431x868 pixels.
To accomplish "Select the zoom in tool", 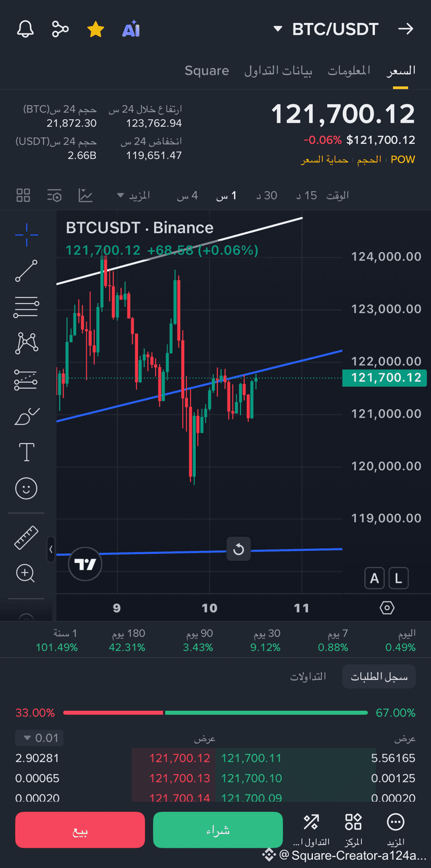I will (26, 573).
